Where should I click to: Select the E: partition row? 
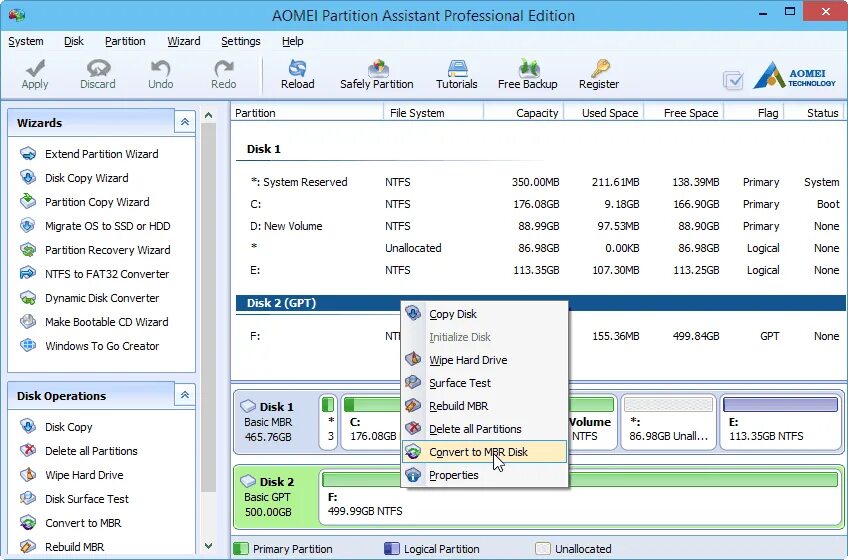pos(541,270)
